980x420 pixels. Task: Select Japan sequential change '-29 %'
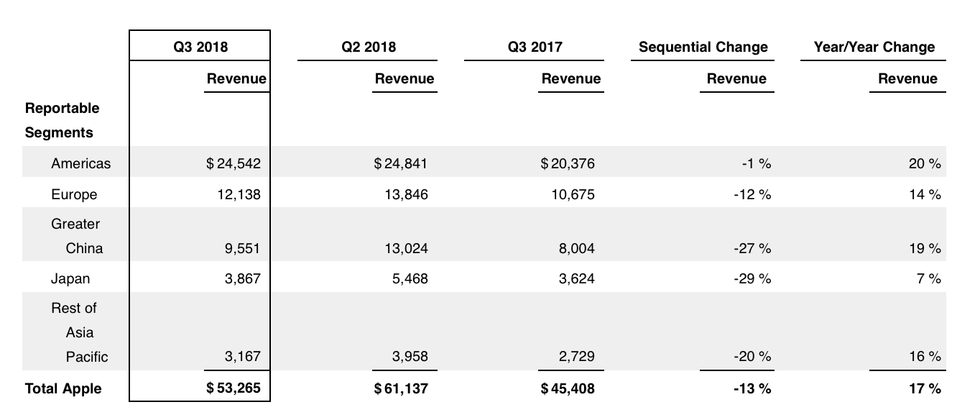tap(753, 278)
